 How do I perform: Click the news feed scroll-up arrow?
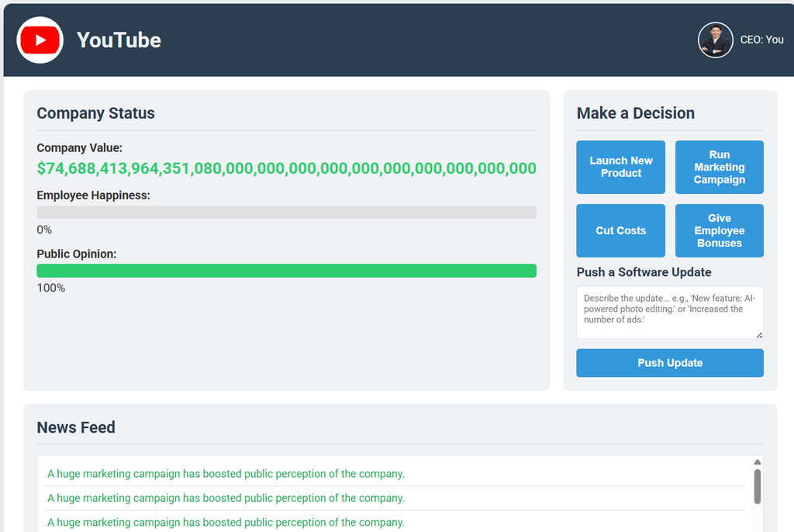[757, 461]
